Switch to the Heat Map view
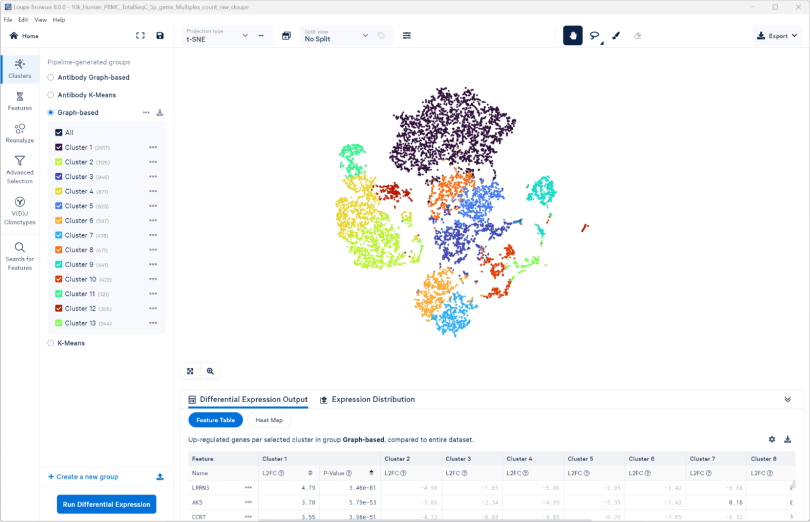The image size is (810, 522). coord(269,420)
